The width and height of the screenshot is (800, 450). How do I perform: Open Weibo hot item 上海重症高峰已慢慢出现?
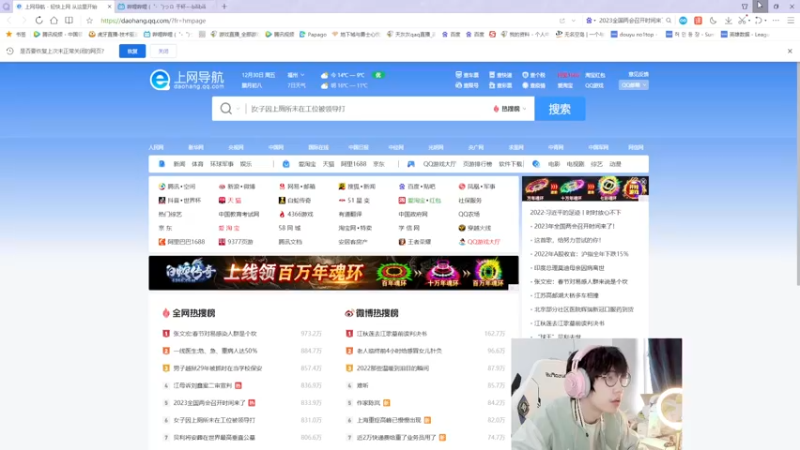pos(389,420)
